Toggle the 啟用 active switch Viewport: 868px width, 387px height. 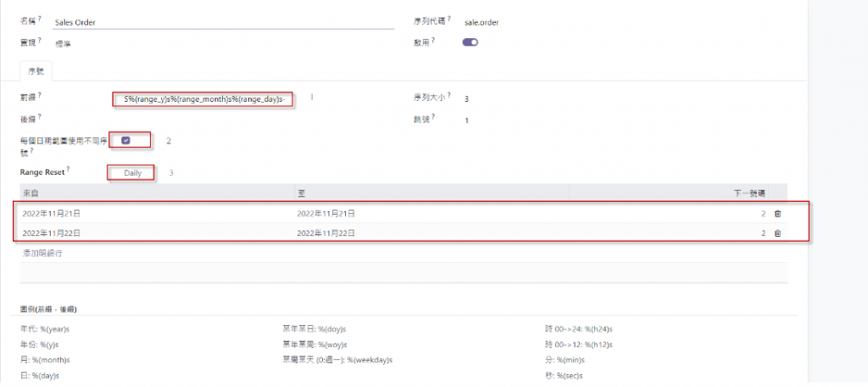(x=470, y=42)
